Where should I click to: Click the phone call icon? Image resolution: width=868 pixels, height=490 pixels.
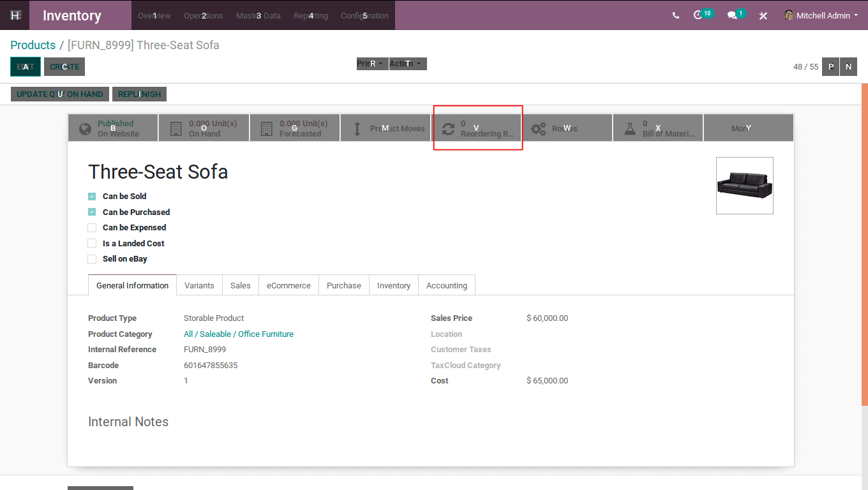coord(676,15)
